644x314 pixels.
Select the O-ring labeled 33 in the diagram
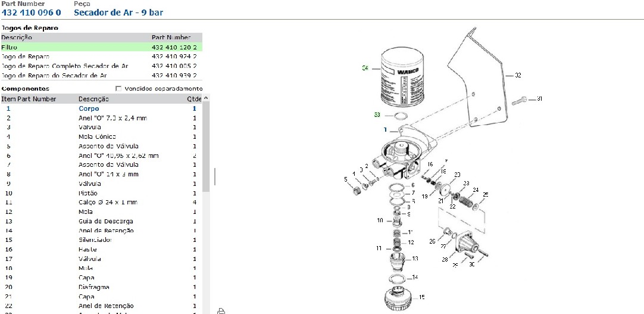tap(401, 115)
